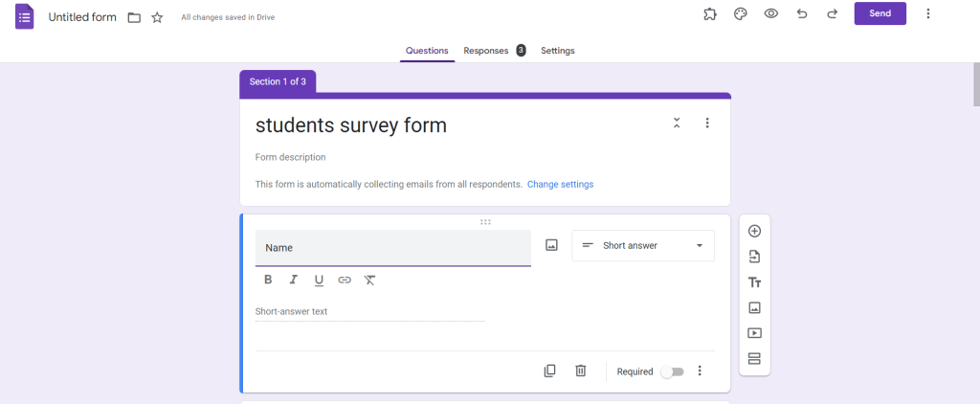Switch to the Questions tab
The width and height of the screenshot is (980, 404).
pos(427,51)
